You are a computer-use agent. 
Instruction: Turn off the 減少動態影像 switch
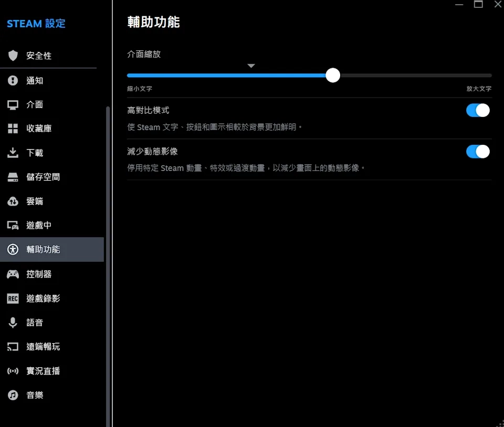[478, 152]
